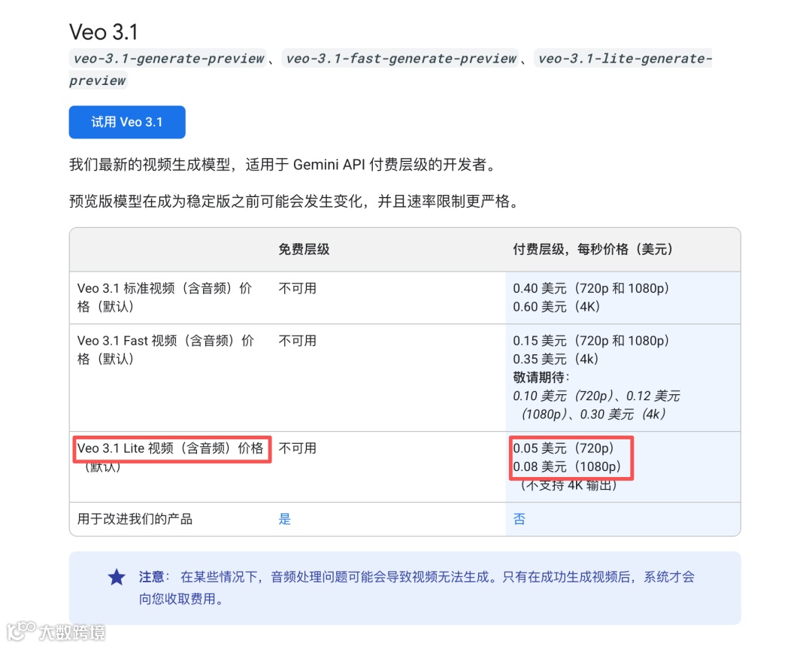Select the Veo 3.1 Fast 视频 row label
812x647 pixels.
[x=165, y=350]
